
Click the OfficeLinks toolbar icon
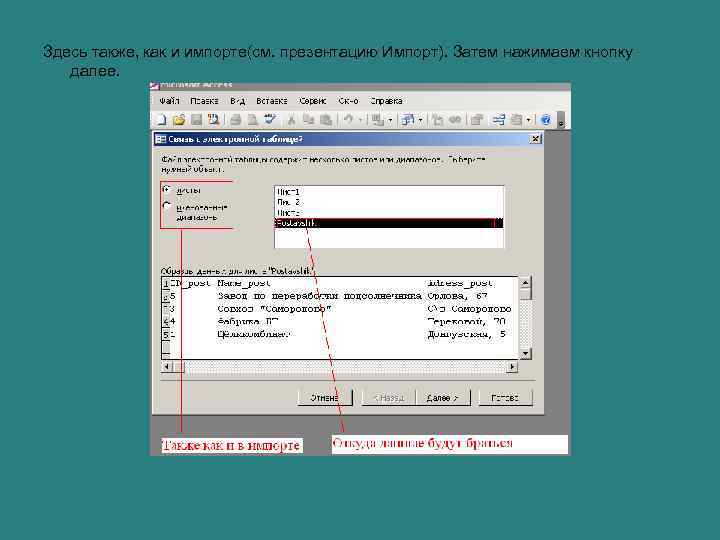click(x=378, y=120)
